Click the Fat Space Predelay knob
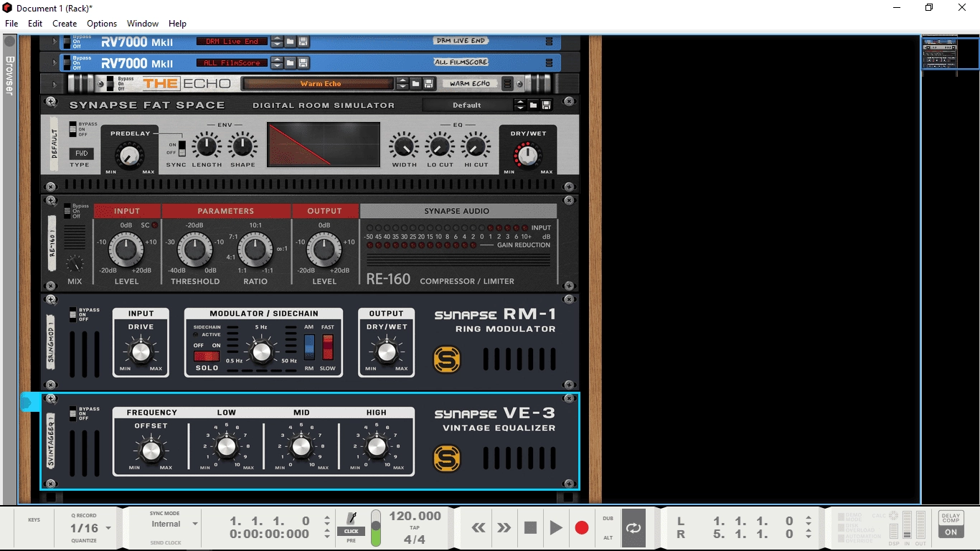Screen dimensions: 980x551 (x=130, y=155)
